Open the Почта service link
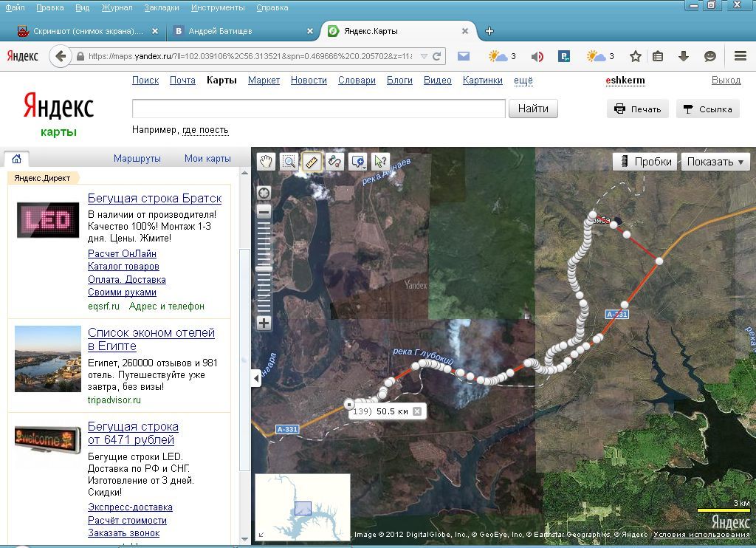This screenshot has width=756, height=548. [x=183, y=81]
